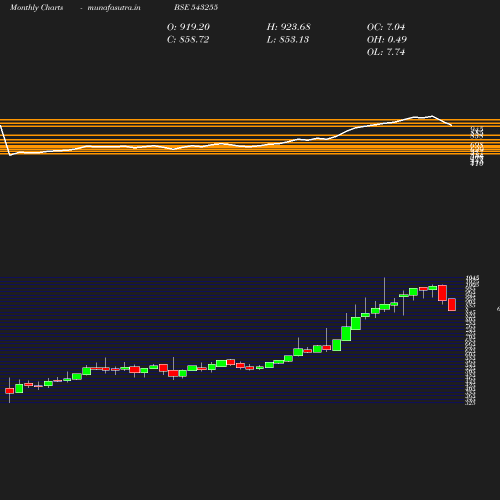Click the last red candlestick on the chart
Viewport: 500px width, 500px height.
pyautogui.click(x=452, y=304)
